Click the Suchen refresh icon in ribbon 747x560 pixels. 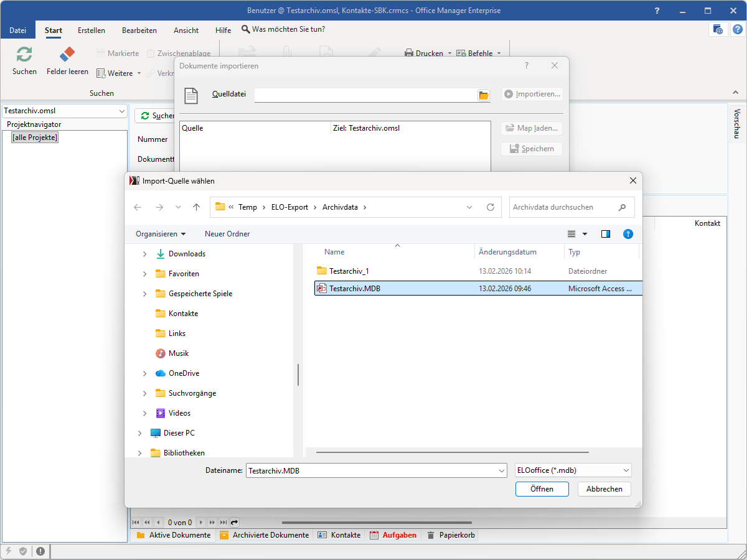point(24,55)
